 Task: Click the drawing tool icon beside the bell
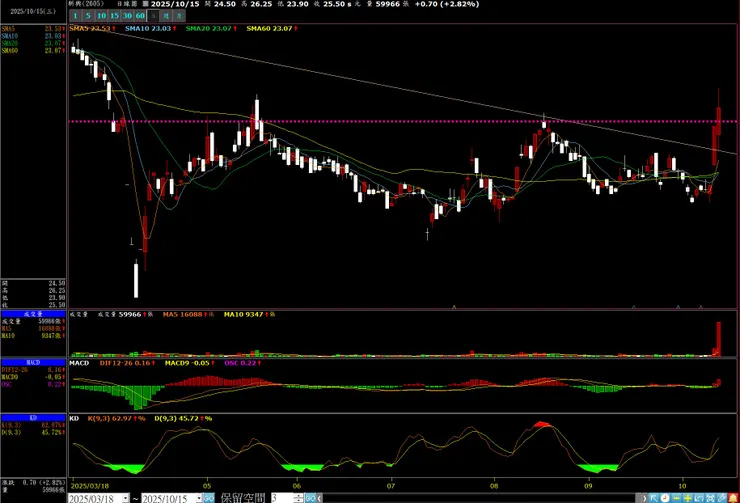coord(722,497)
